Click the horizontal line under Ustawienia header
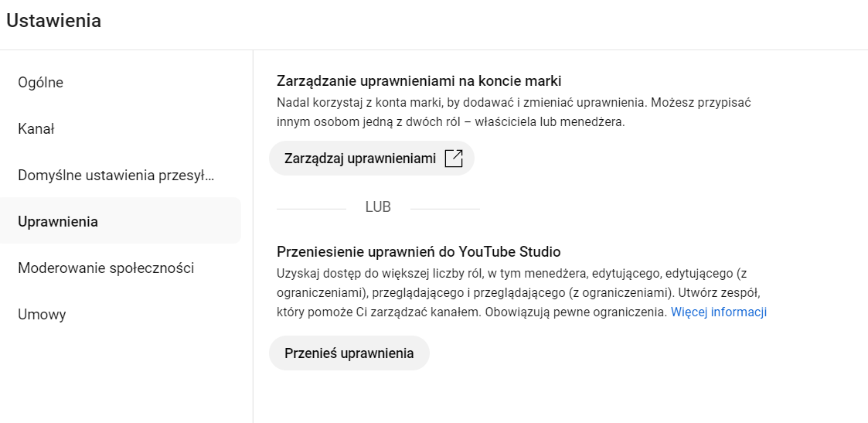This screenshot has height=423, width=868. [434, 49]
